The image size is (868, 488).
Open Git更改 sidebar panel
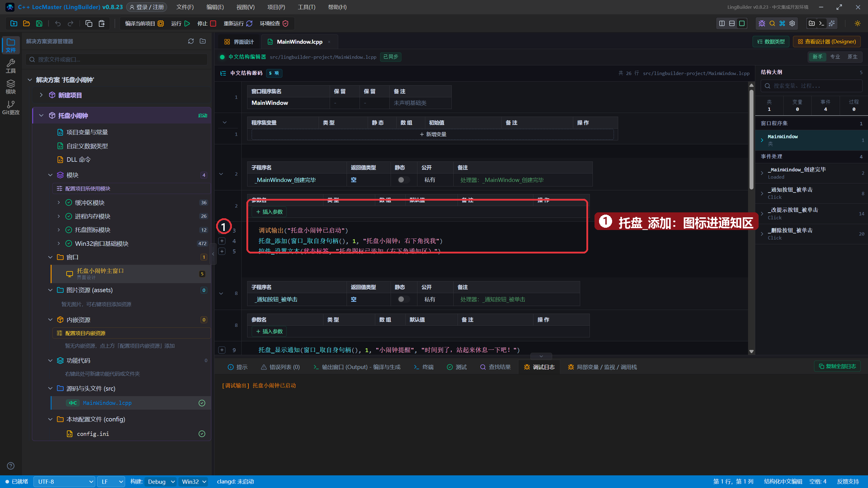coord(11,108)
